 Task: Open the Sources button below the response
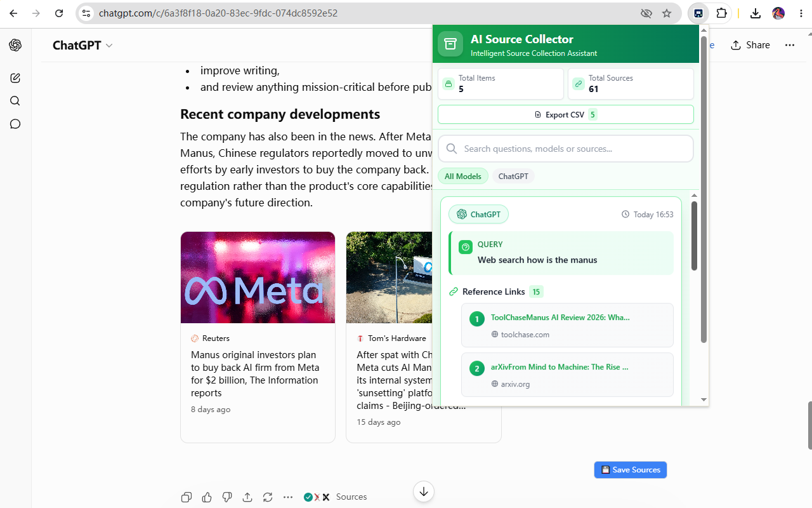point(335,497)
